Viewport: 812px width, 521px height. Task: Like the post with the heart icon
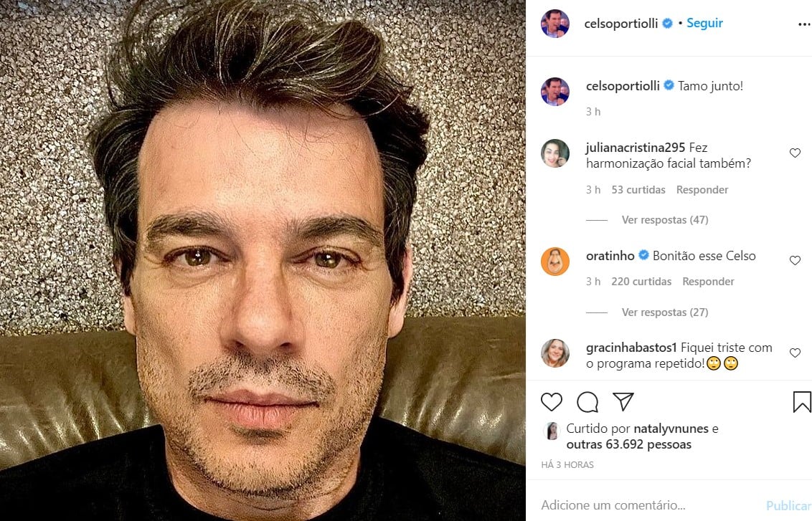click(552, 401)
